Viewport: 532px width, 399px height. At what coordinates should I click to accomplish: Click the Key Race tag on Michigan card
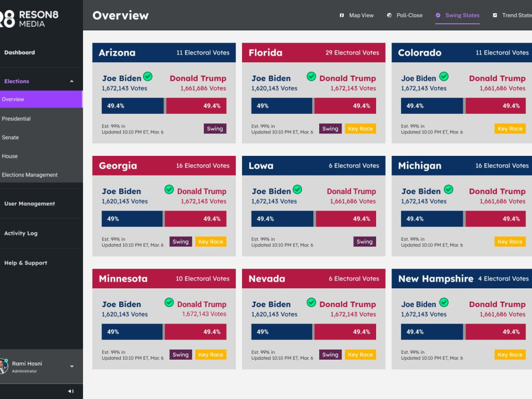point(510,242)
